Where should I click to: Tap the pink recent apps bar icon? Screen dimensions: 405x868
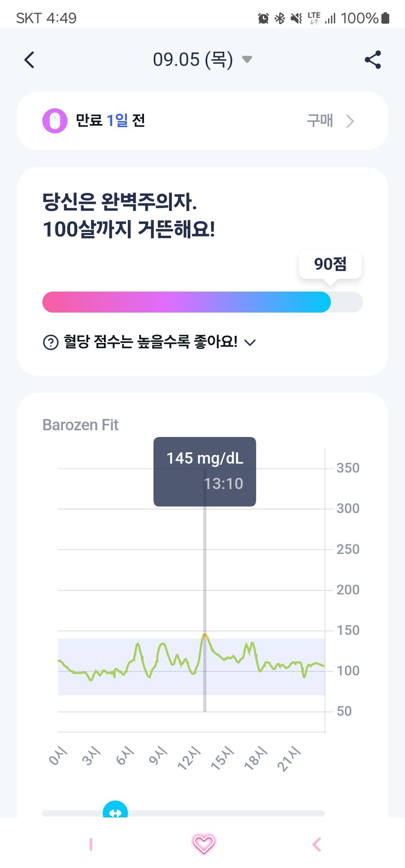point(91,844)
